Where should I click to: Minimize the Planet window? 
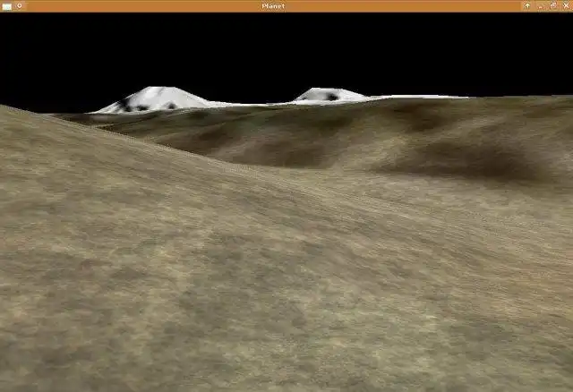541,6
